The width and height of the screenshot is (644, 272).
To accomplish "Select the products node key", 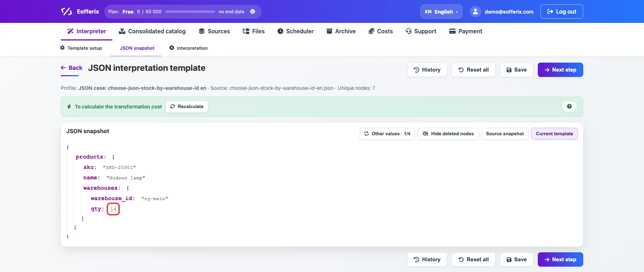I will click(91, 157).
